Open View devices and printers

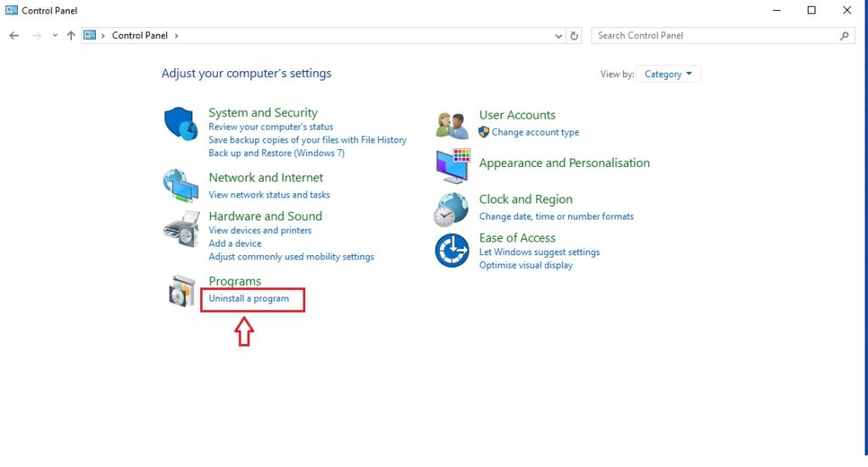[259, 231]
